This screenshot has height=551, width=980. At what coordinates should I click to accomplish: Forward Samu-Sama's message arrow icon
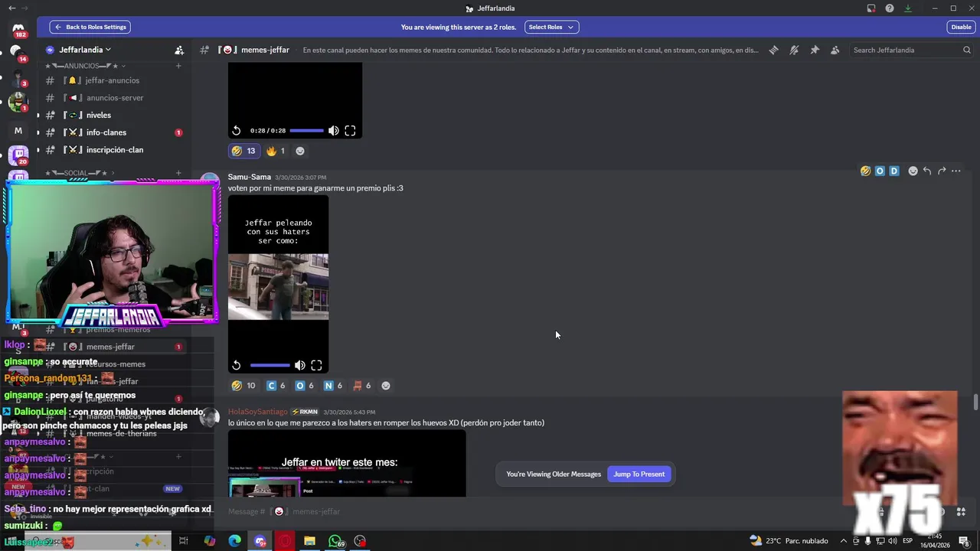click(x=942, y=171)
